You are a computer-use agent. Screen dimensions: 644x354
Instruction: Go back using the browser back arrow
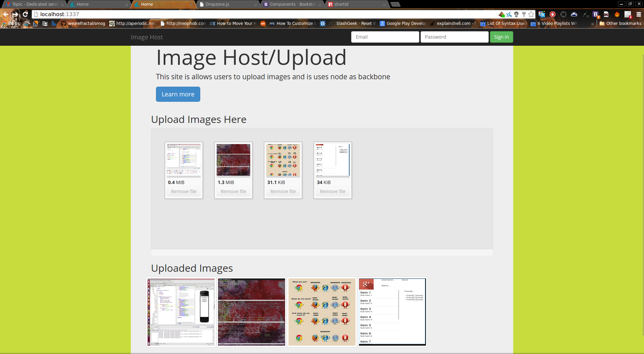click(6, 14)
